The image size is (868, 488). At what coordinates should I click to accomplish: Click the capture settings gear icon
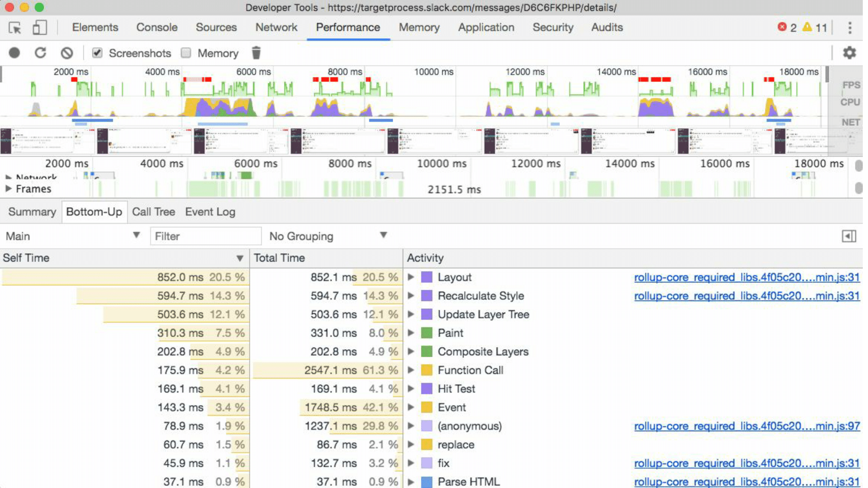coord(849,52)
